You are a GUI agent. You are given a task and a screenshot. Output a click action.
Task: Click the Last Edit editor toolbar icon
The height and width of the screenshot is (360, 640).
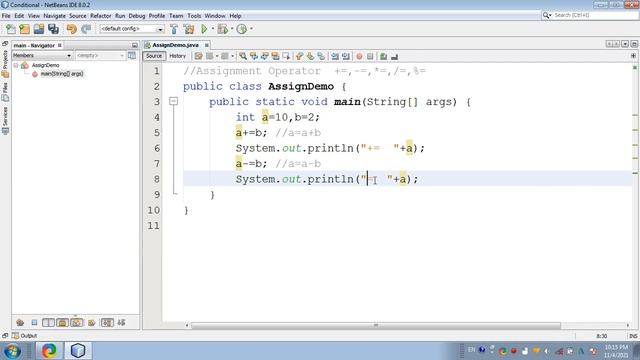[x=198, y=56]
